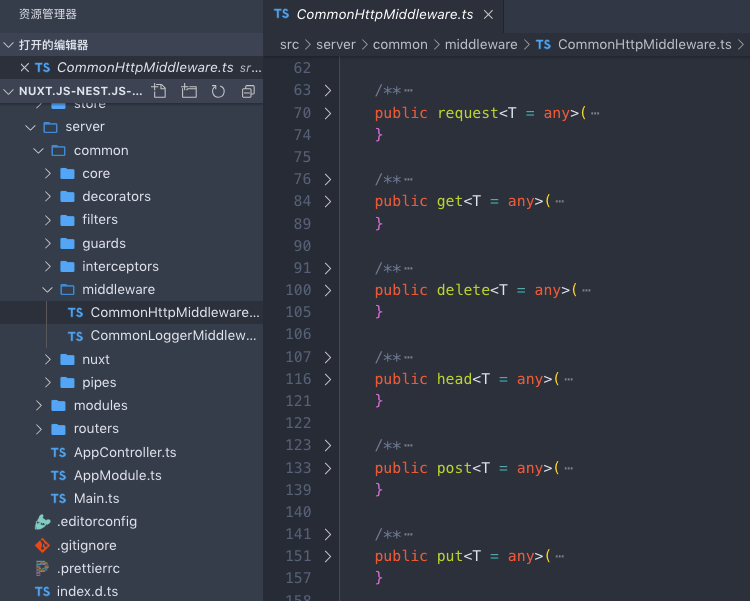Expand the filters folder
Image resolution: width=750 pixels, height=601 pixels.
47,220
